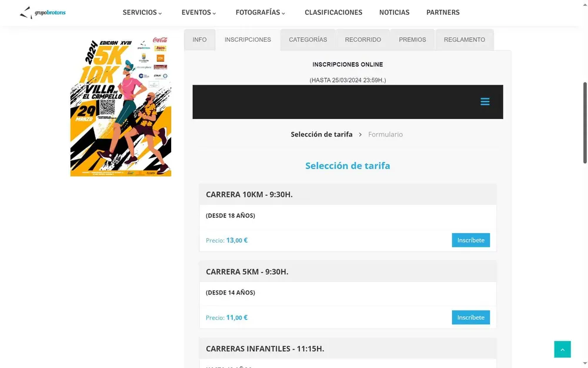Switch to the Info tab
The image size is (588, 368).
[x=199, y=39]
